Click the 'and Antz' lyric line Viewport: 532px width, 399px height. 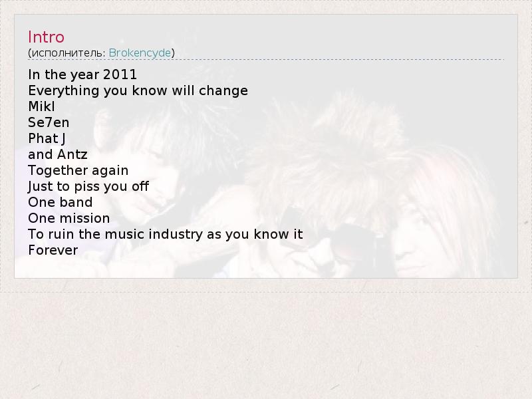click(x=58, y=154)
